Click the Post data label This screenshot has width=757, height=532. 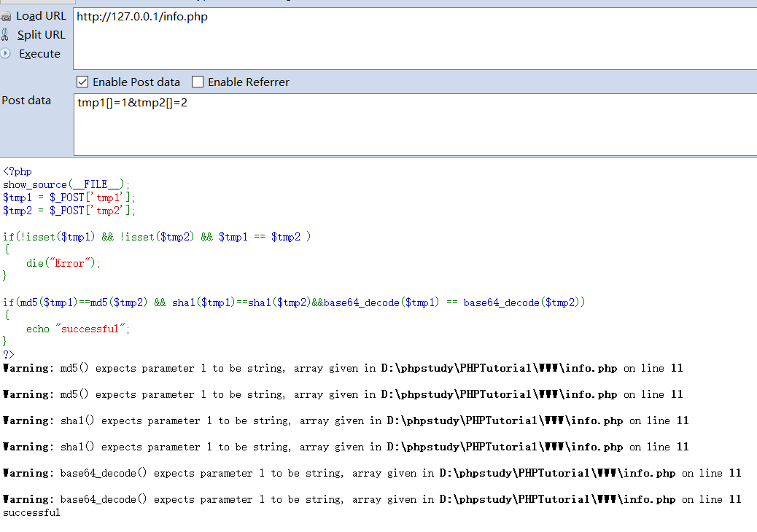[26, 101]
